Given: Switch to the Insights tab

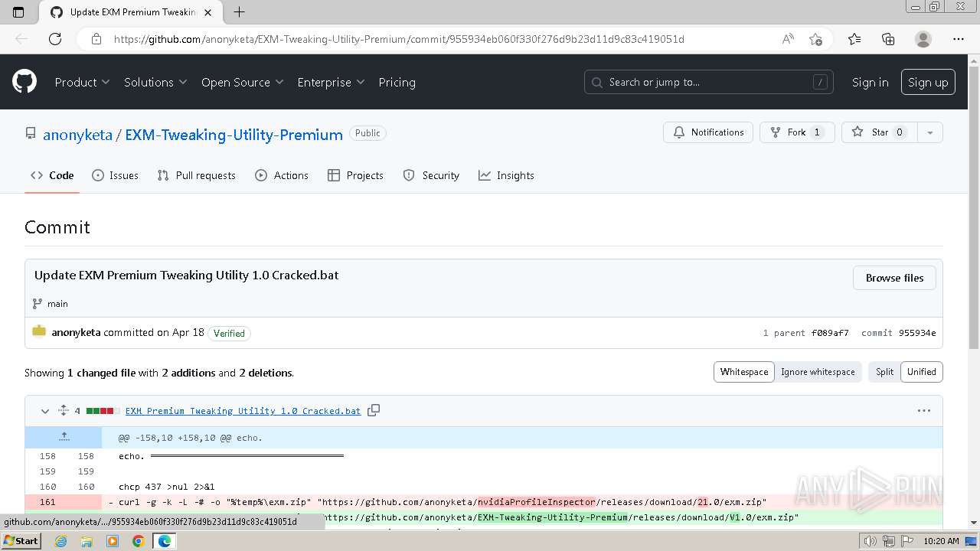Looking at the screenshot, I should [x=506, y=175].
